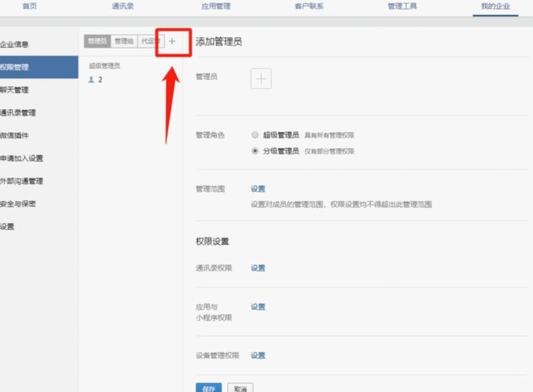
Task: Open 设置 at the sidebar bottom
Action: pos(7,226)
